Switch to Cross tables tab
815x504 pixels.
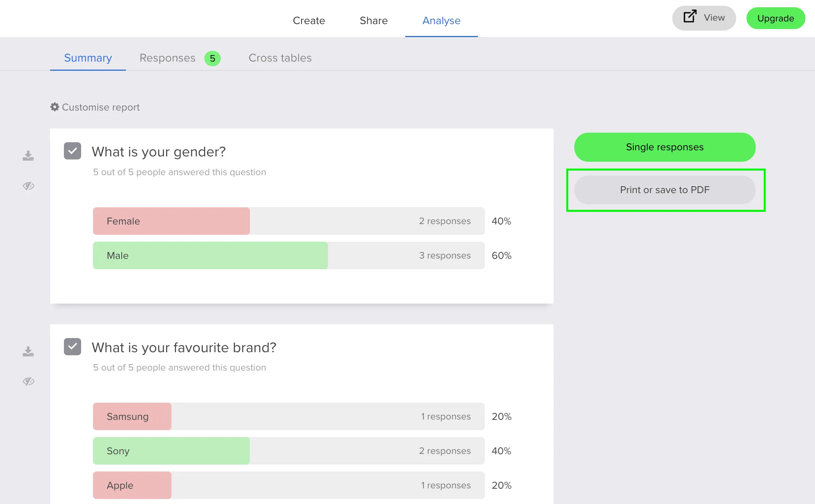click(x=280, y=58)
